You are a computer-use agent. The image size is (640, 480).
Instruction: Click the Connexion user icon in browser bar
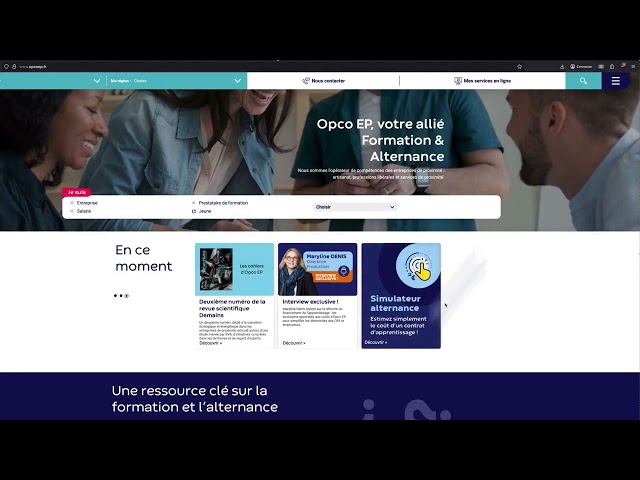tap(572, 66)
